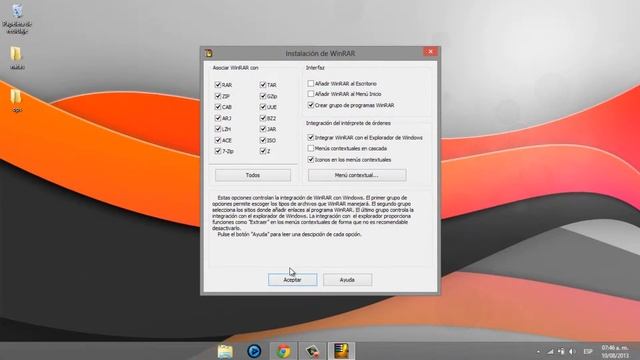Click the power/battery tray icon
Viewport: 640px width, 360px height.
tap(562, 351)
